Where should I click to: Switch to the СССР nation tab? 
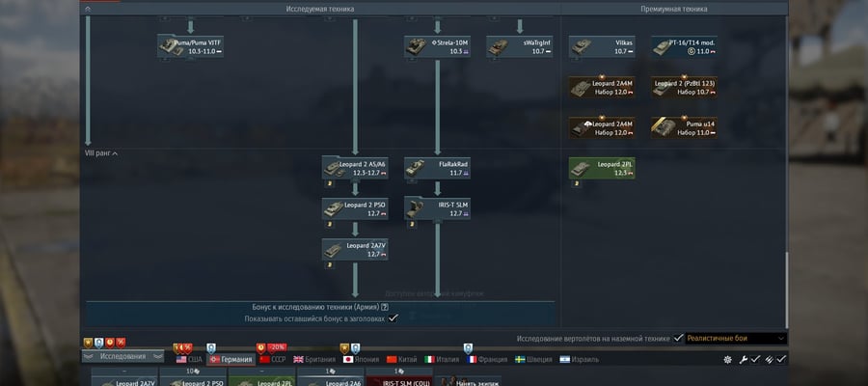[272, 359]
